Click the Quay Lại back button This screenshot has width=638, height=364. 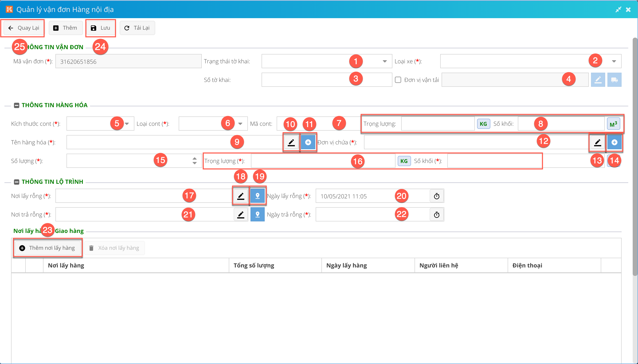pos(24,28)
